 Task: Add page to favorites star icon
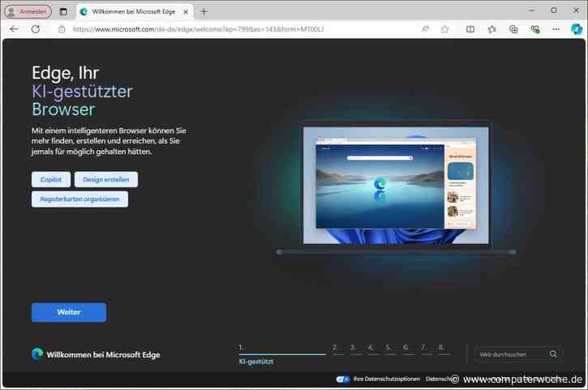click(444, 29)
